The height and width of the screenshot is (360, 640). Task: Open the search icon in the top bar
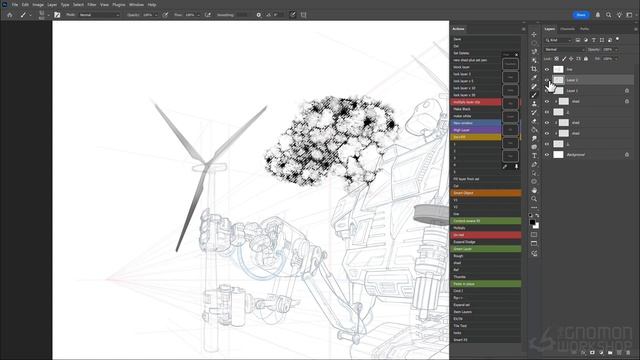coord(609,15)
